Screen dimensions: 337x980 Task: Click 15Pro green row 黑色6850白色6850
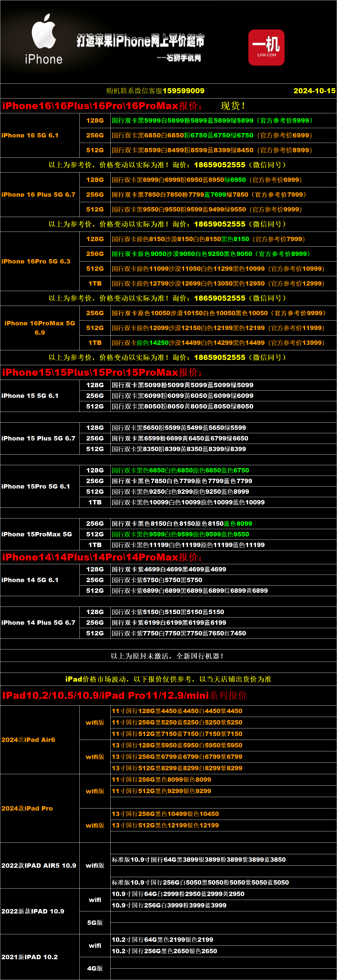pos(224,471)
